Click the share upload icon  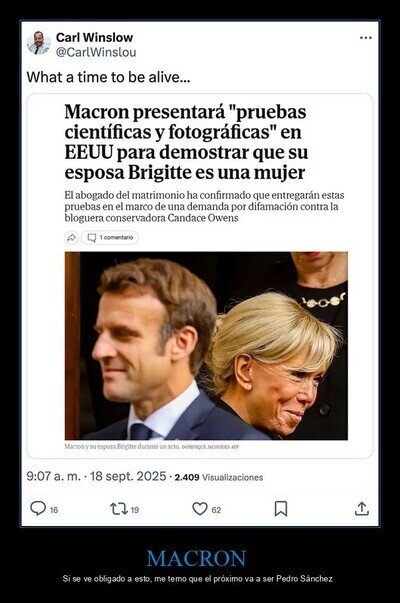[x=362, y=508]
